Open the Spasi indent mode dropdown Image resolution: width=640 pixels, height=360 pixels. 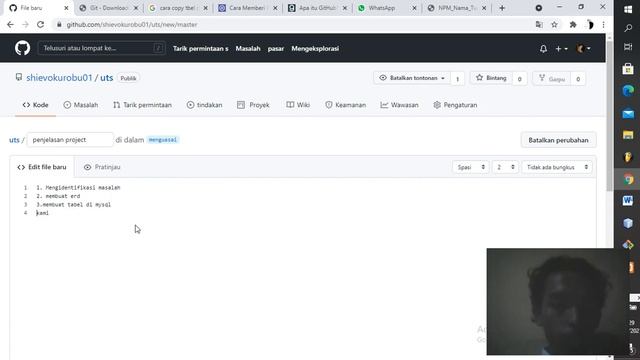pyautogui.click(x=471, y=167)
